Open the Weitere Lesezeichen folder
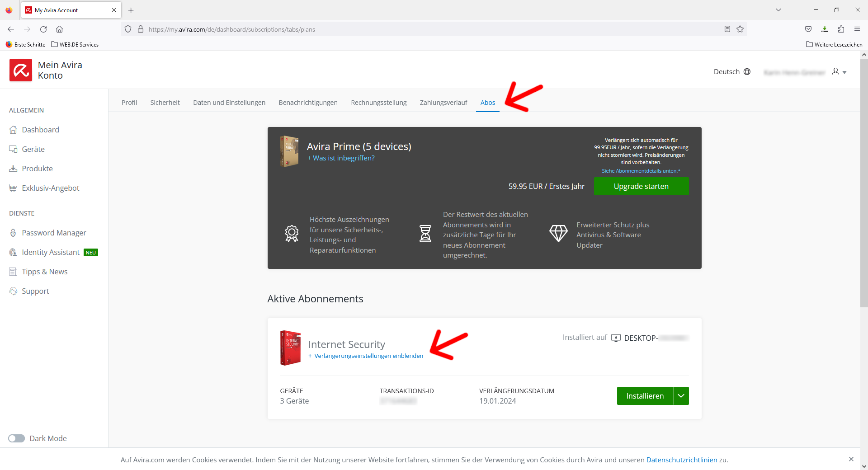 click(x=834, y=45)
